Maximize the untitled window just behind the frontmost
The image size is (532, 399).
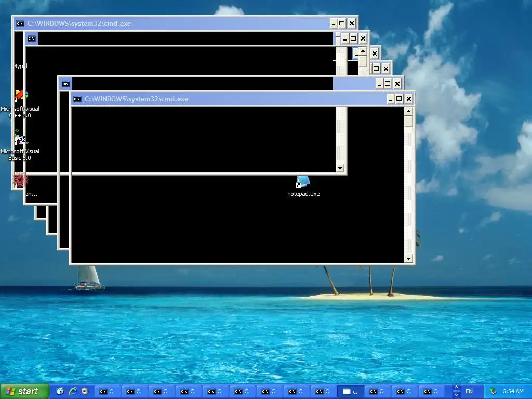tap(388, 84)
